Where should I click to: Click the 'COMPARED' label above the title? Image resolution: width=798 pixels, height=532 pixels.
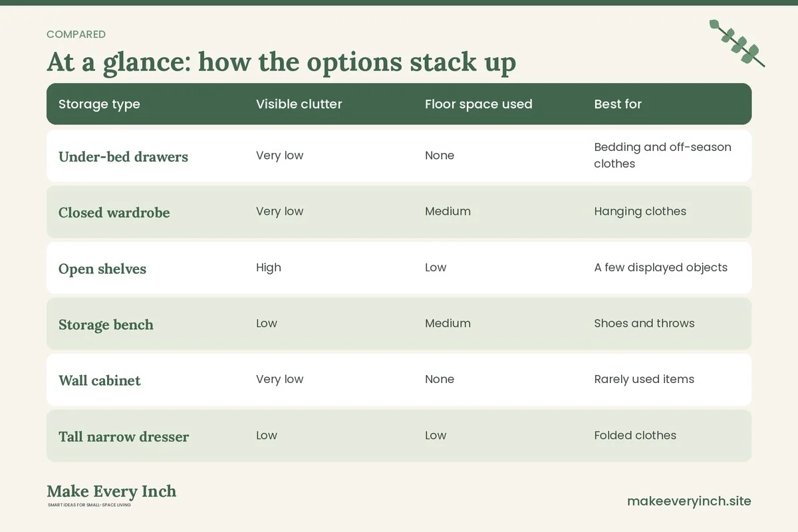coord(76,34)
